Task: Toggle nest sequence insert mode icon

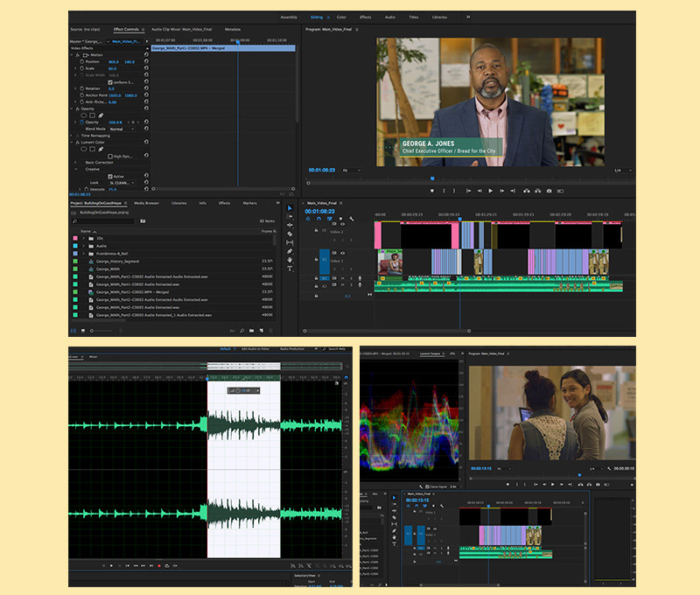Action: (308, 219)
